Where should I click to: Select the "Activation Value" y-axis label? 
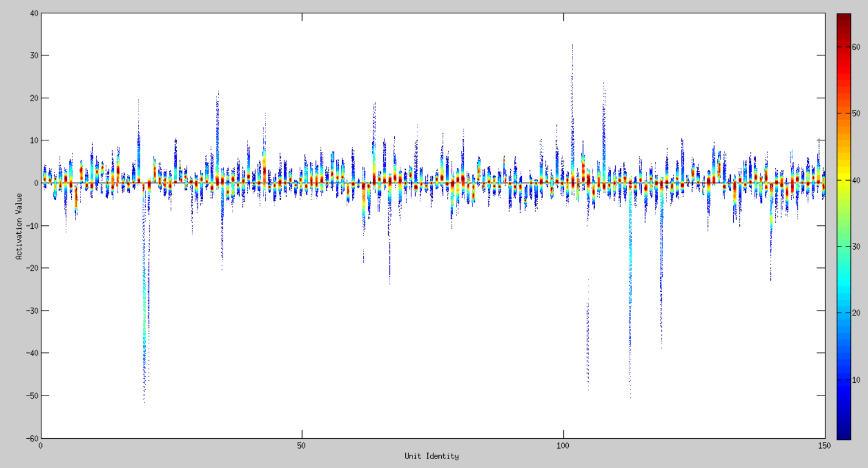pyautogui.click(x=19, y=226)
